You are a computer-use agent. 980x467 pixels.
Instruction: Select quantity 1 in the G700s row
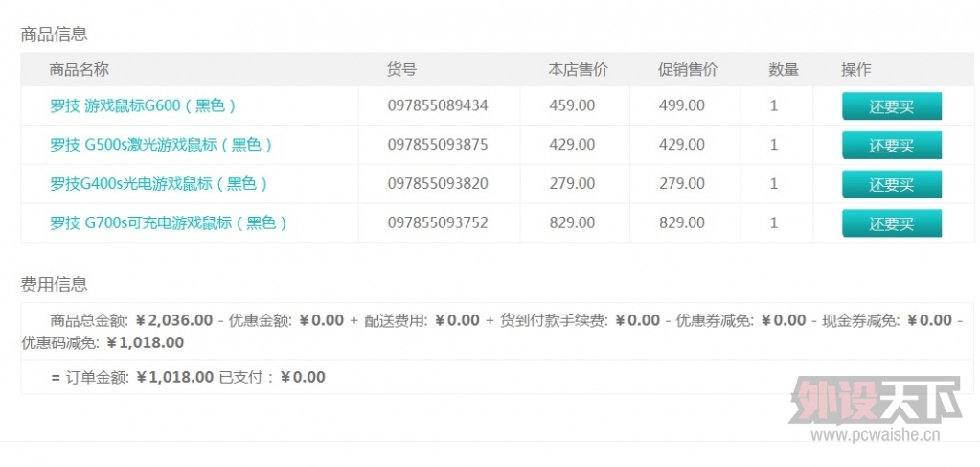(774, 222)
